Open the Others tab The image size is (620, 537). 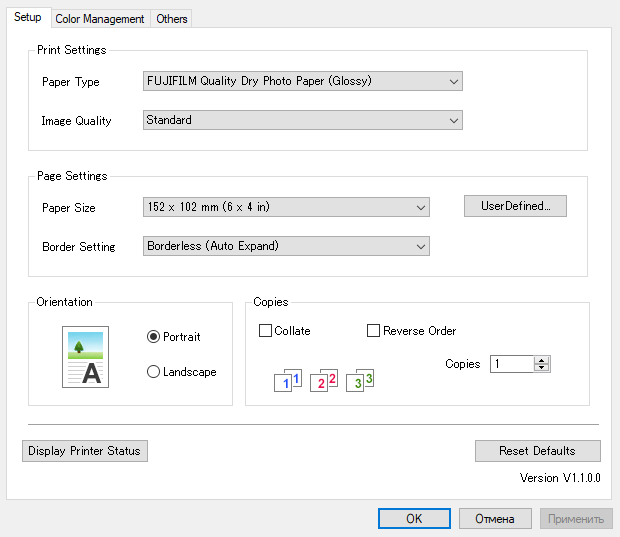(x=172, y=19)
